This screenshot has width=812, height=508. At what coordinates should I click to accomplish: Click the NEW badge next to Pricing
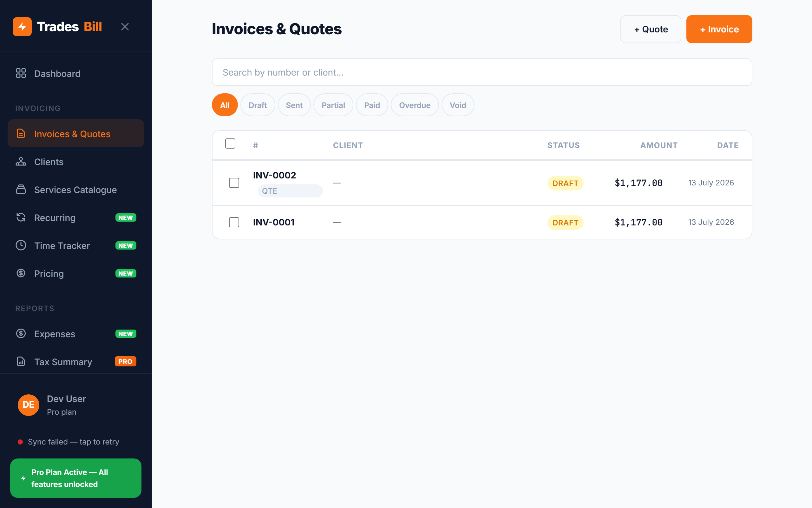point(126,273)
